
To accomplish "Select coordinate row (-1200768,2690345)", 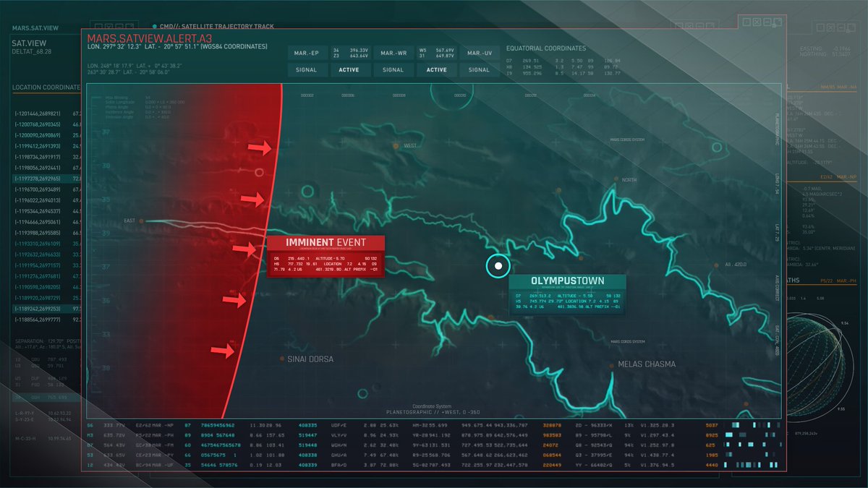I will [x=38, y=124].
